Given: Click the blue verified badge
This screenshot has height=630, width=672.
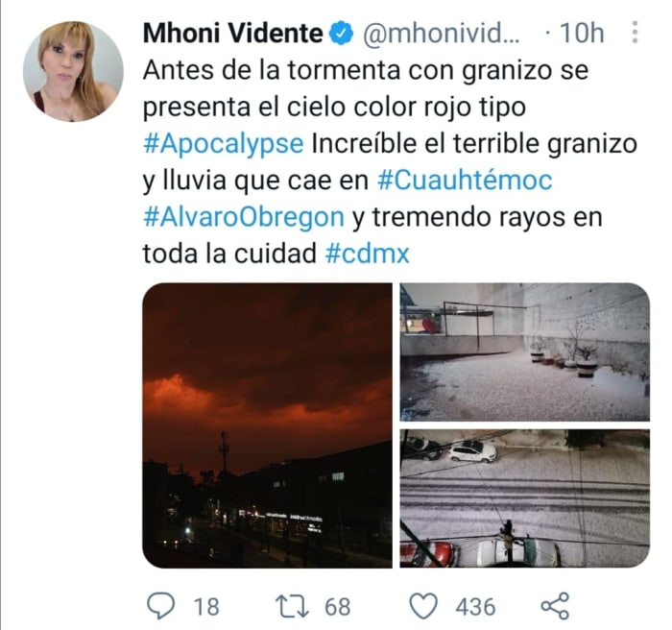Looking at the screenshot, I should 341,34.
